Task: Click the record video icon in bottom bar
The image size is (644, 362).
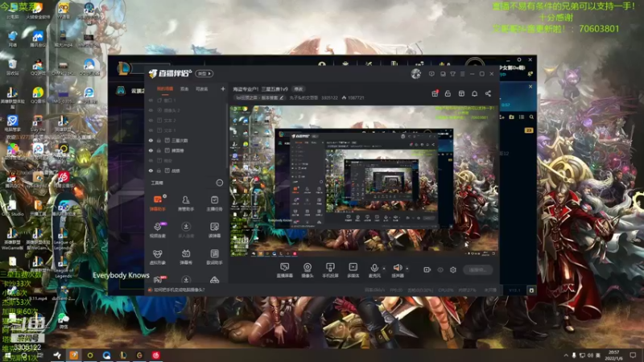Action: click(x=427, y=269)
